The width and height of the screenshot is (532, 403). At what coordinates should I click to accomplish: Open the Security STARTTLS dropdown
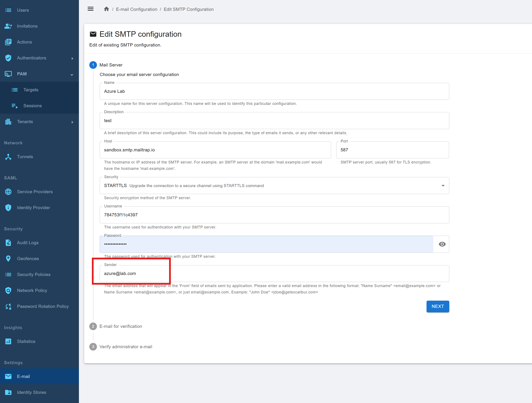(x=274, y=186)
